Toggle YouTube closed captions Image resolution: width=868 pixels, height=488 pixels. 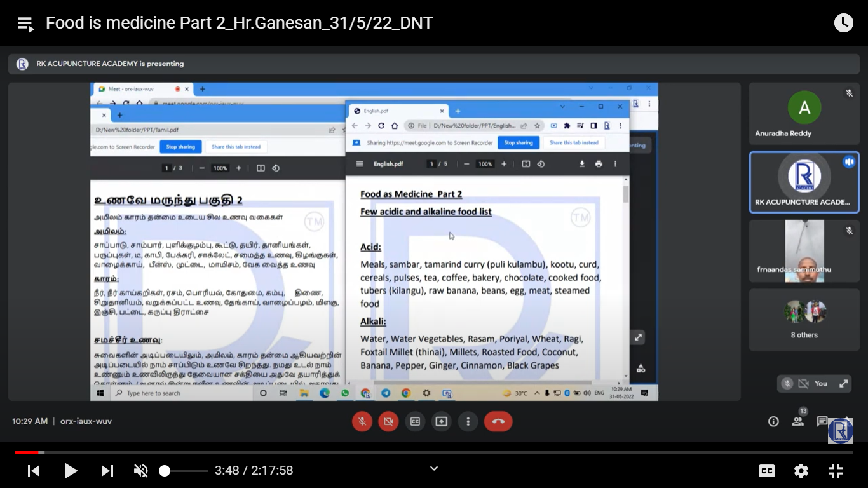pos(767,471)
